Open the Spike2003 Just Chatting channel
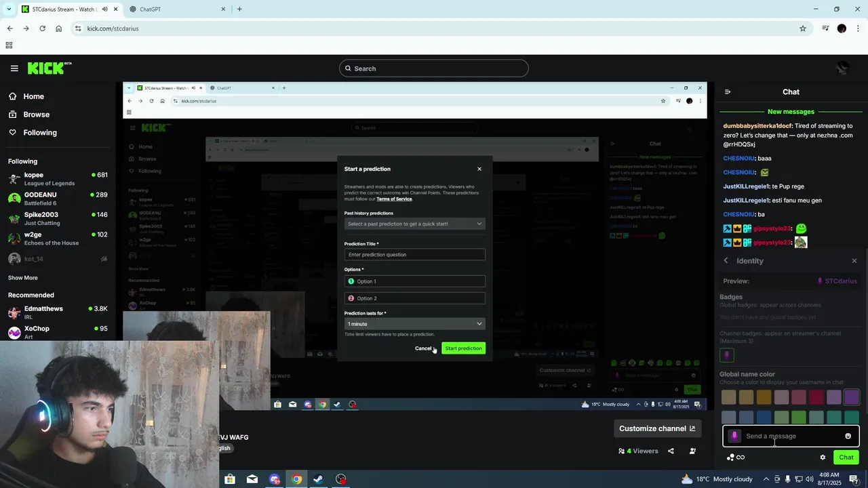 [x=58, y=218]
